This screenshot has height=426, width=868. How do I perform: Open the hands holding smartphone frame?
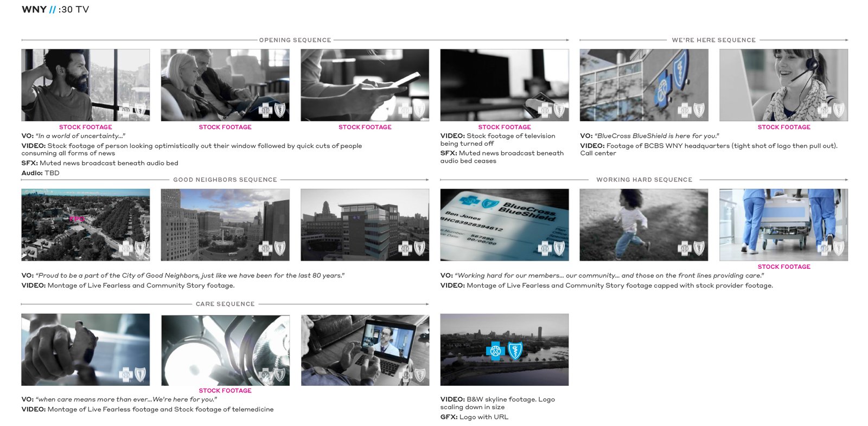pos(365,85)
